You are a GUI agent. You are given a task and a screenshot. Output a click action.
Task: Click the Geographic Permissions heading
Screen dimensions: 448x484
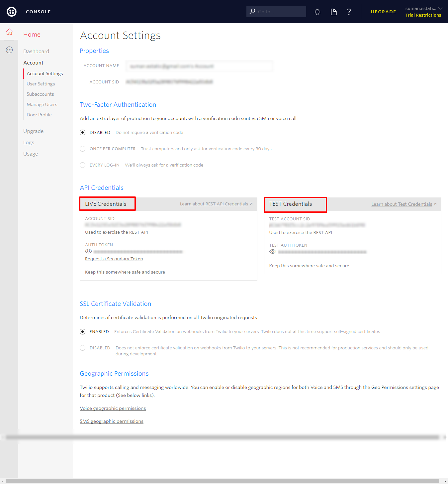click(114, 374)
